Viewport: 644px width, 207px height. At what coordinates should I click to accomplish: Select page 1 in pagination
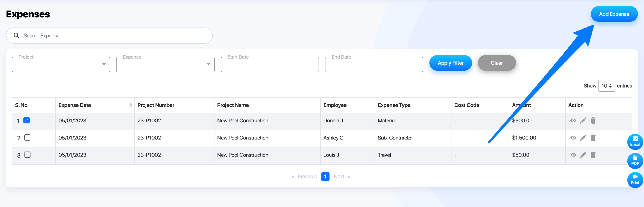pos(325,177)
